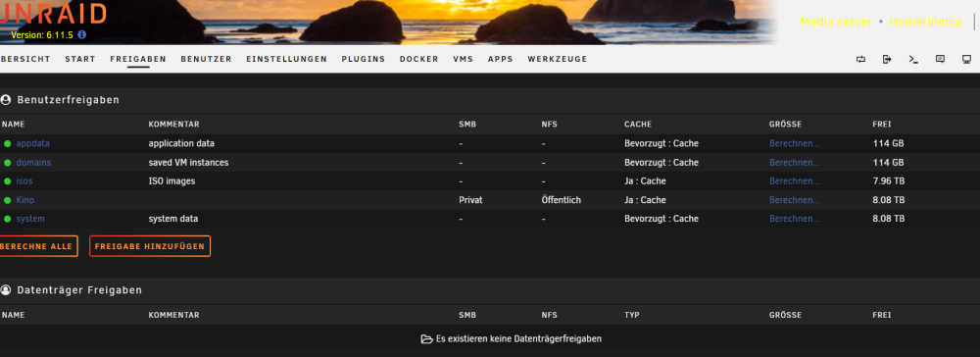The image size is (980, 357).
Task: Click 'Homecinema' in the header
Action: click(x=925, y=22)
